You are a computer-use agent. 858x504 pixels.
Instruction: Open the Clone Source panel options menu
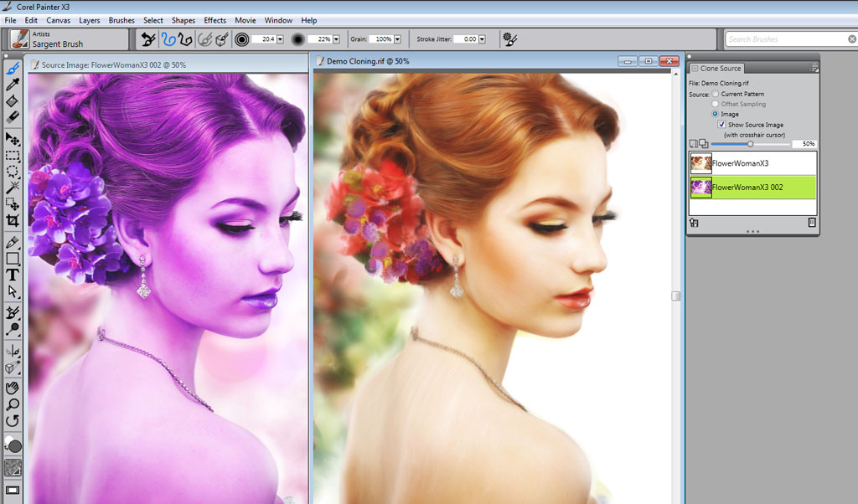tap(814, 68)
